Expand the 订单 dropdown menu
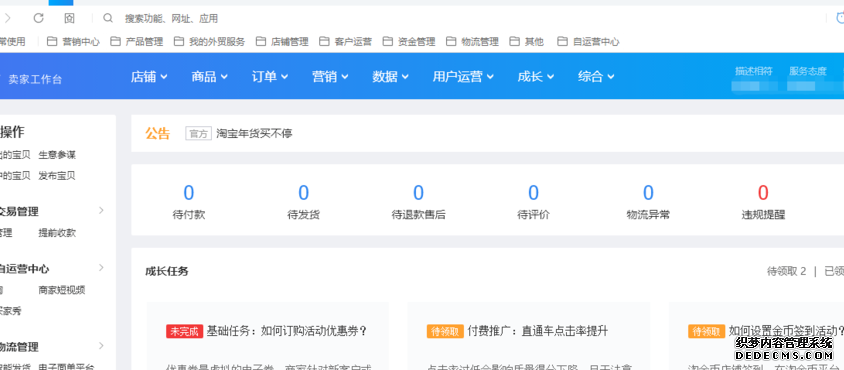Viewport: 844px width, 370px height. coord(270,76)
